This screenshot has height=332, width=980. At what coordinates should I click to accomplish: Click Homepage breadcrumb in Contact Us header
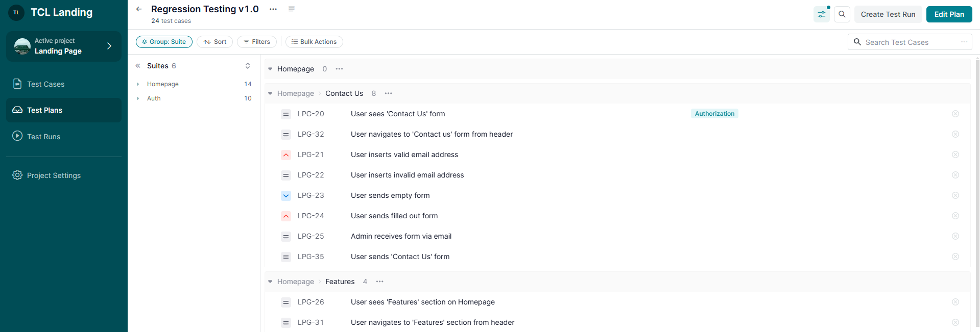[x=295, y=93]
